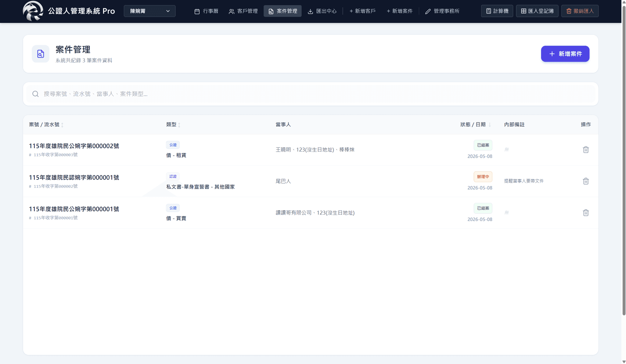
Task: Click the 辦理中 status badge
Action: click(483, 177)
